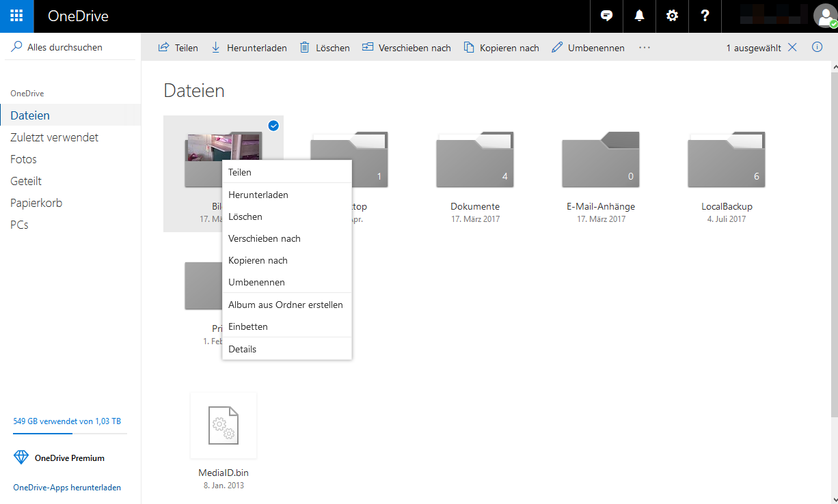Click Verschieben nach in the command bar
Viewport: 838px width, 504px height.
tap(407, 48)
